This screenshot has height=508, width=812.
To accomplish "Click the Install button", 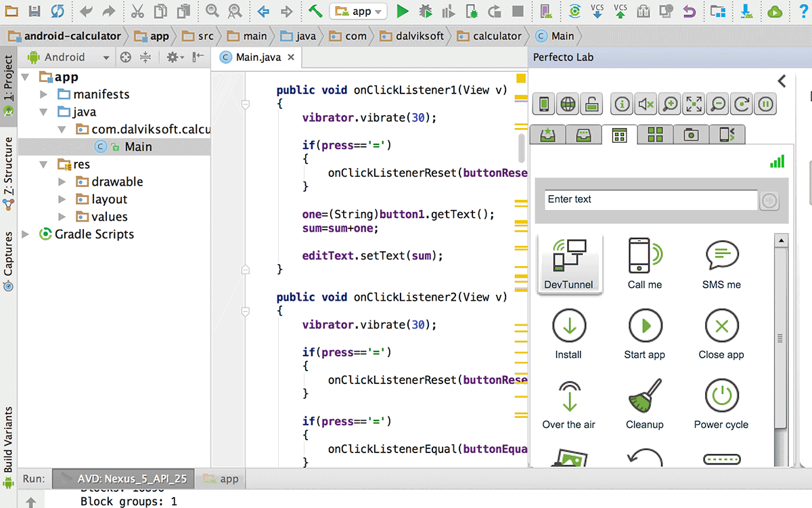I will [568, 333].
